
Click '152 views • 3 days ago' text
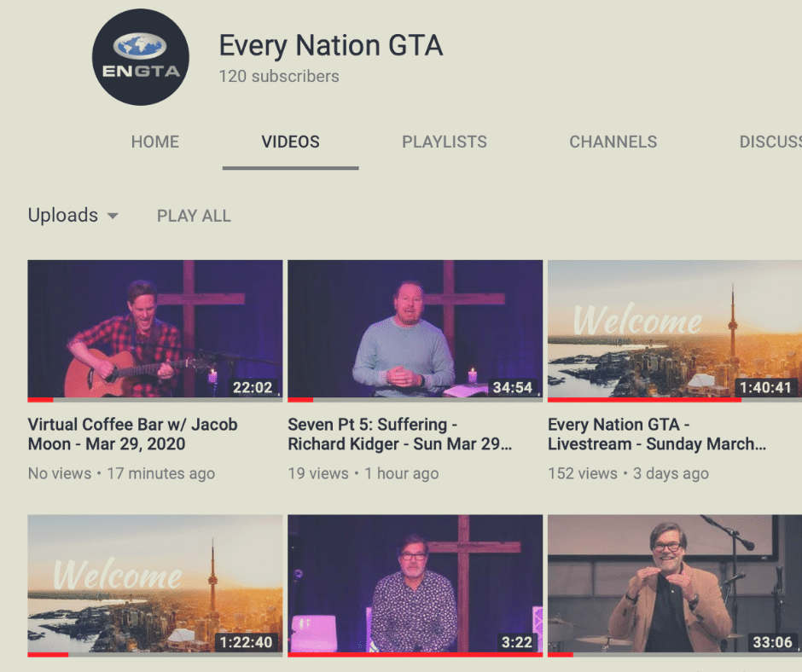point(628,473)
